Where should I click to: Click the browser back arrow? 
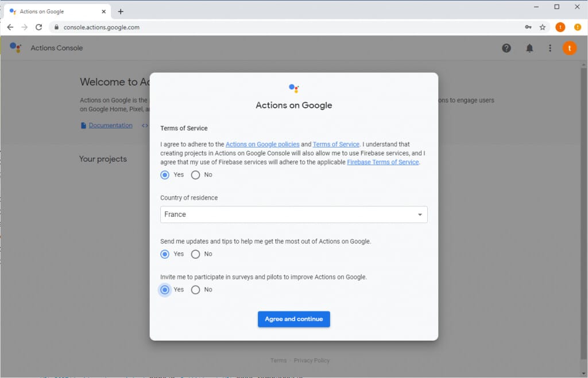click(10, 28)
